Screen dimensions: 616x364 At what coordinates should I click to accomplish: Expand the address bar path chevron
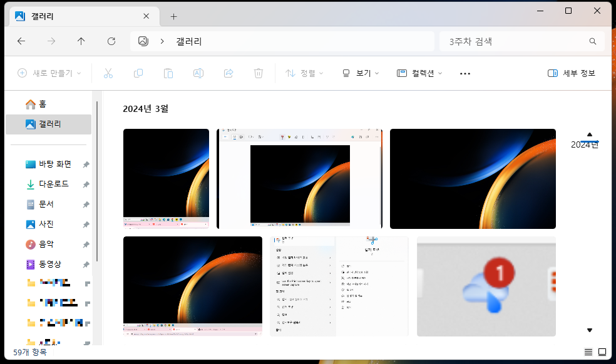[162, 41]
